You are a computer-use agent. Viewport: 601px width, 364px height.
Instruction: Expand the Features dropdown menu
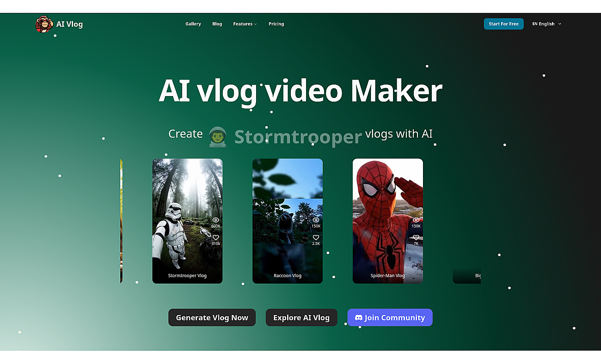pyautogui.click(x=245, y=24)
